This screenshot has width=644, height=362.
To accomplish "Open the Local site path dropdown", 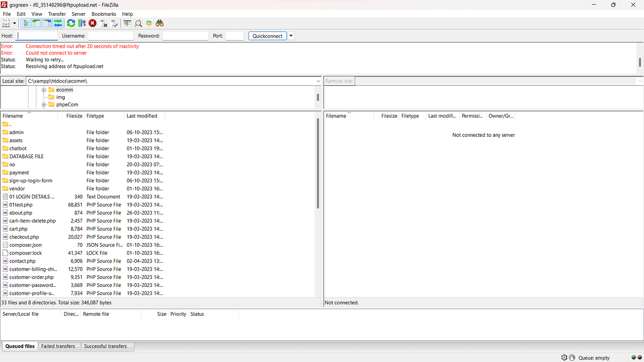I will coord(318,81).
